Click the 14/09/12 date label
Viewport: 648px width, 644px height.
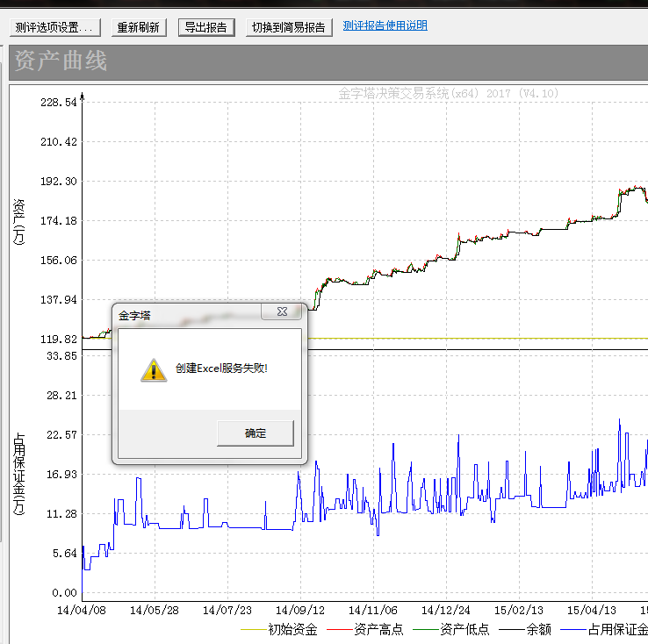tap(300, 610)
